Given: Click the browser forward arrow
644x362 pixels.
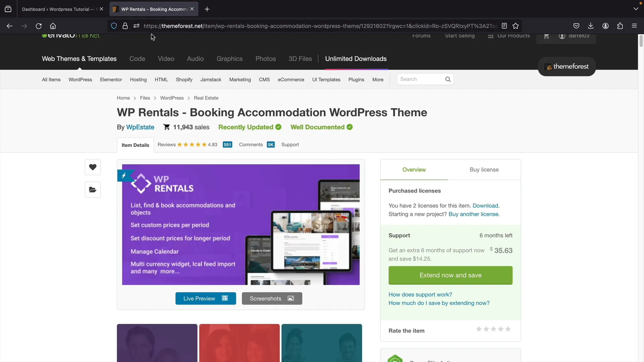Looking at the screenshot, I should [x=24, y=26].
